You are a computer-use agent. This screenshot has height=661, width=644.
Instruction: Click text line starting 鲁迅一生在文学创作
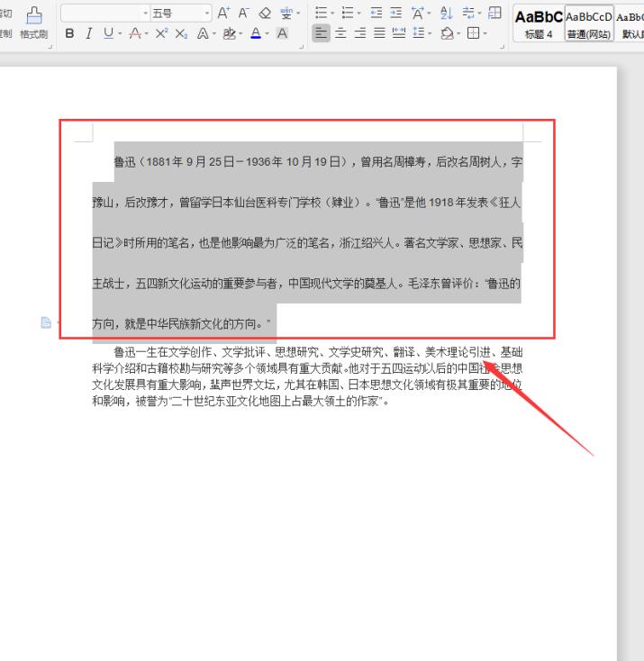319,352
